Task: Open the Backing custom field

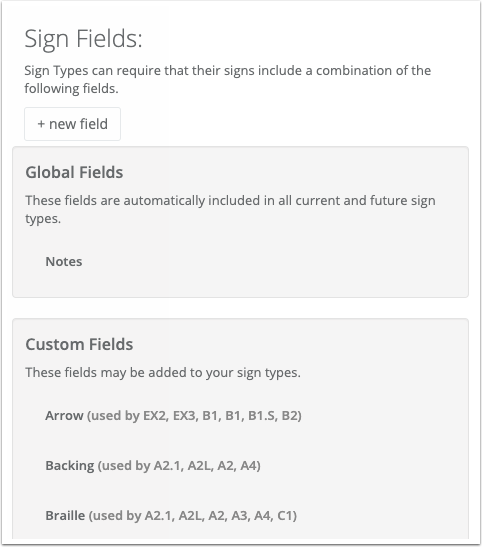Action: pyautogui.click(x=70, y=465)
